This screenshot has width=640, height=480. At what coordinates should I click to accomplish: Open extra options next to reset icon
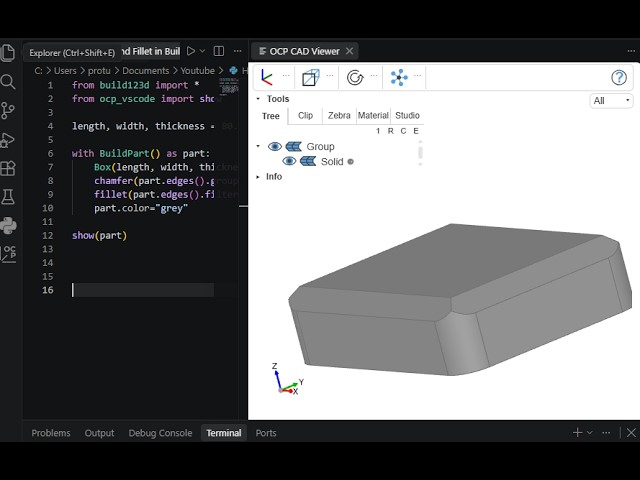pyautogui.click(x=374, y=76)
